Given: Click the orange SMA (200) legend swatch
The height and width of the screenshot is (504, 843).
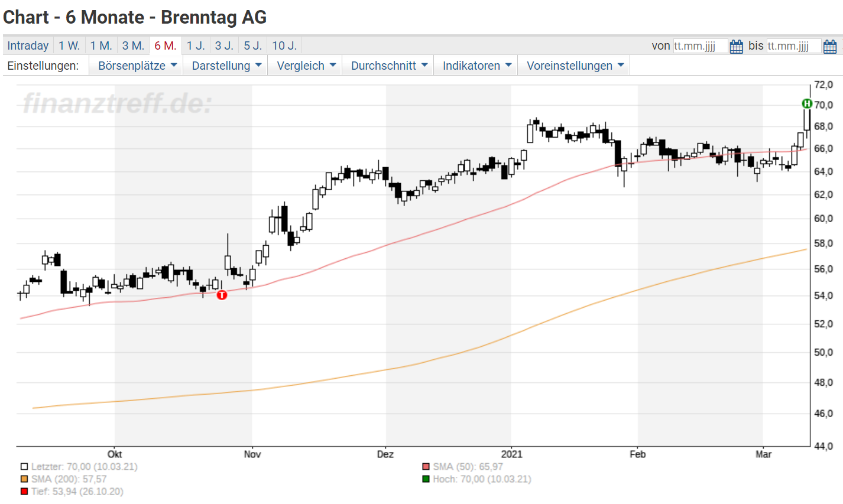Looking at the screenshot, I should pos(24,479).
